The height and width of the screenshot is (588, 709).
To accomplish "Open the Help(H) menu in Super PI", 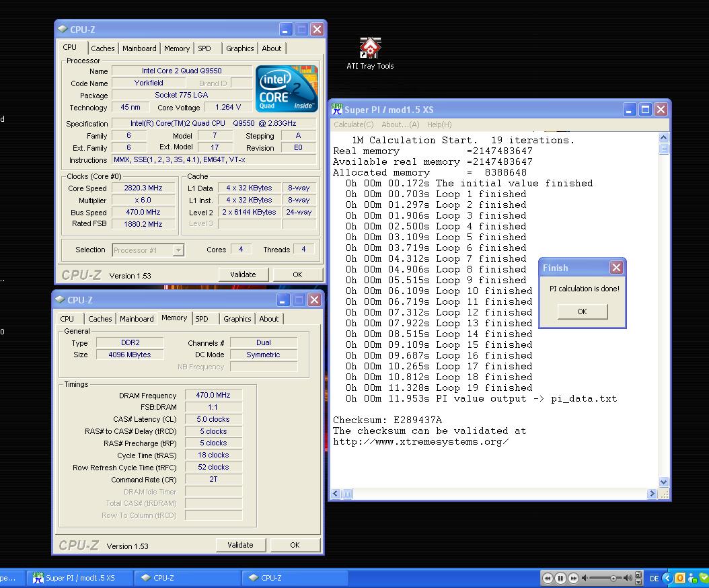I will [439, 124].
